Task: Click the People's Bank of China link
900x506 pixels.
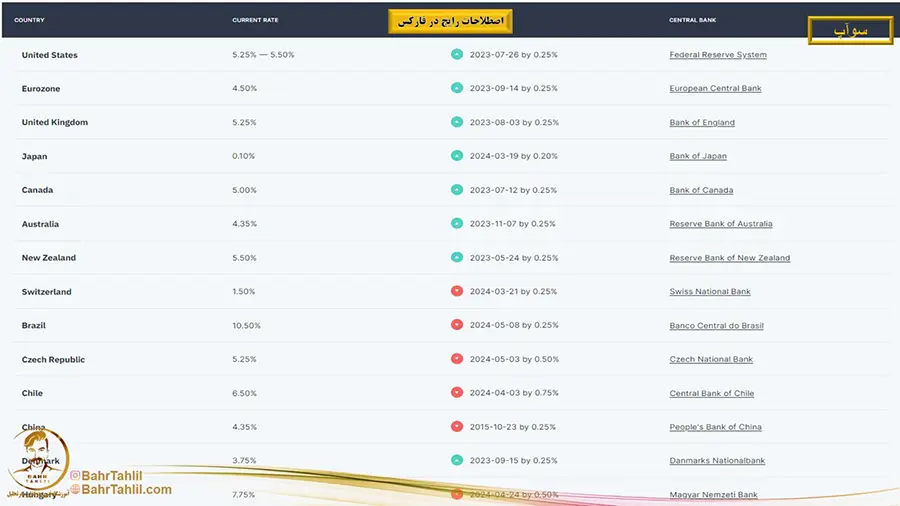Action: pos(715,427)
